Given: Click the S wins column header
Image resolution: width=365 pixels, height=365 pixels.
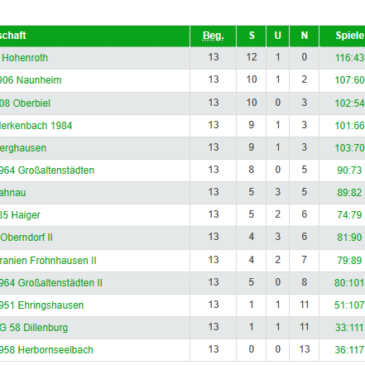Looking at the screenshot, I should [252, 36].
